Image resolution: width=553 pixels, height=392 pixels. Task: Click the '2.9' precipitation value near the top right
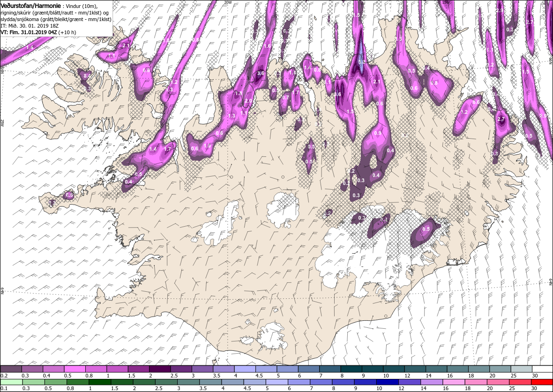tap(500, 11)
